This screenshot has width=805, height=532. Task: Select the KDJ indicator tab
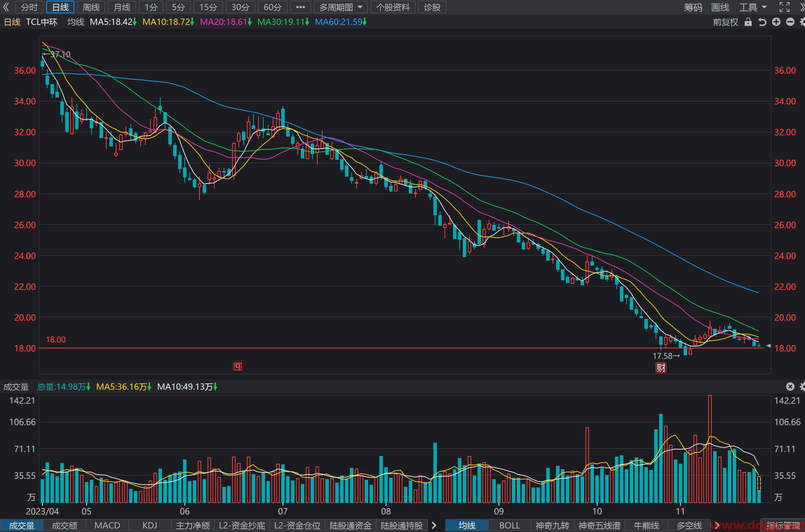pos(150,525)
